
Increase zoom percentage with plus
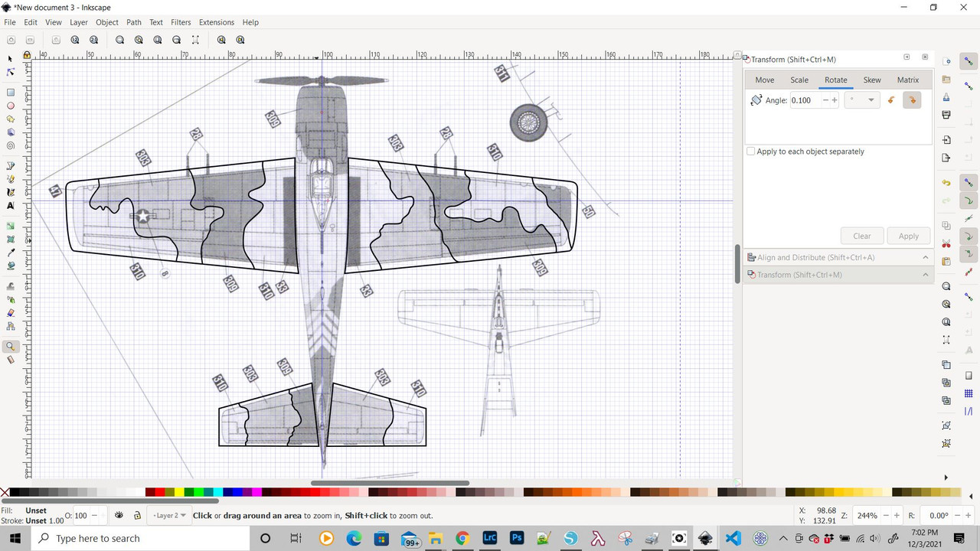[897, 516]
